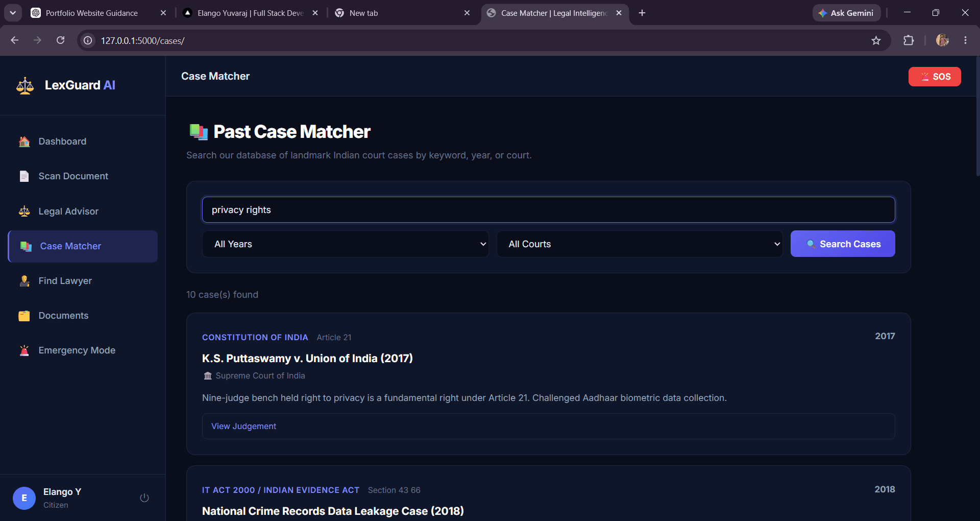980x521 pixels.
Task: Click the Article 21 label
Action: [x=334, y=337]
